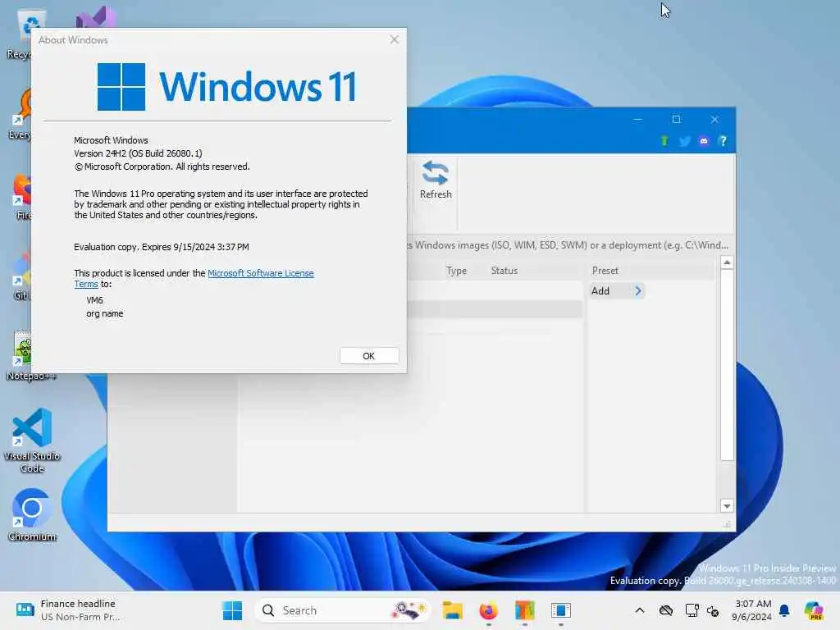Minimize the blue background window
Image resolution: width=840 pixels, height=630 pixels.
coord(637,119)
